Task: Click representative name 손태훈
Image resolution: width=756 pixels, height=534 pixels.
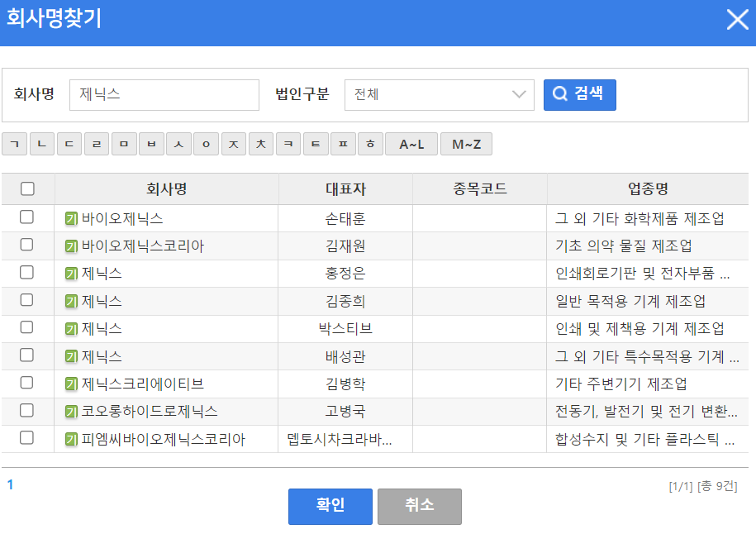Action: [345, 219]
